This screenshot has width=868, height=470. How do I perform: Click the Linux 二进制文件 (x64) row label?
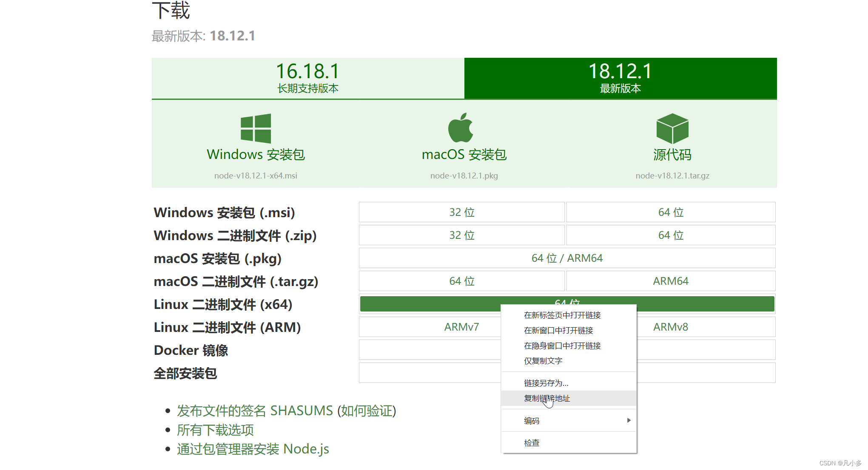(223, 304)
